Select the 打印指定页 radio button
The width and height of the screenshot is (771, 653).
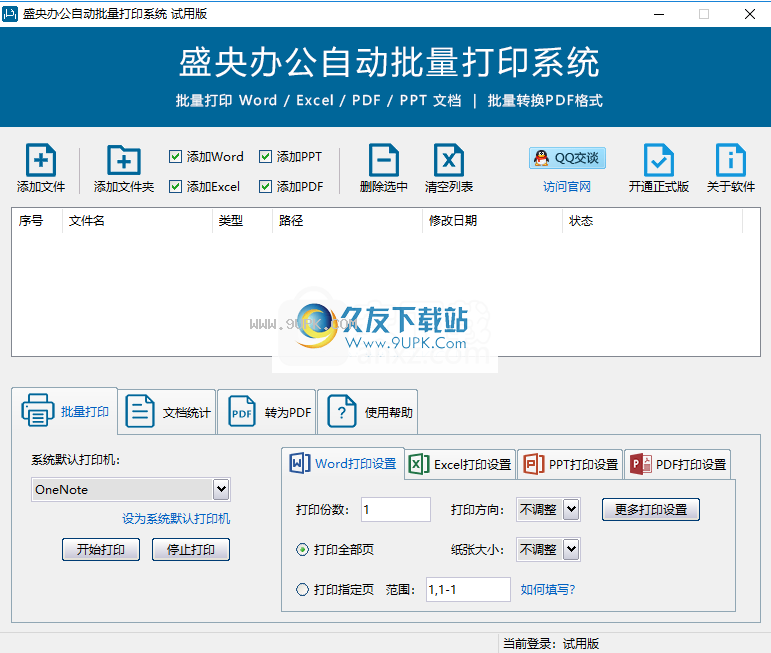pos(302,589)
